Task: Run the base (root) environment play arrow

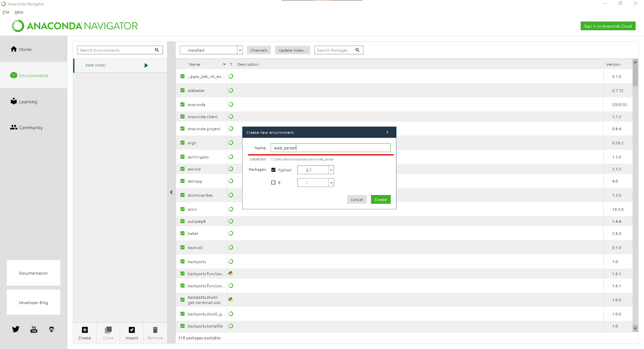Action: 146,65
